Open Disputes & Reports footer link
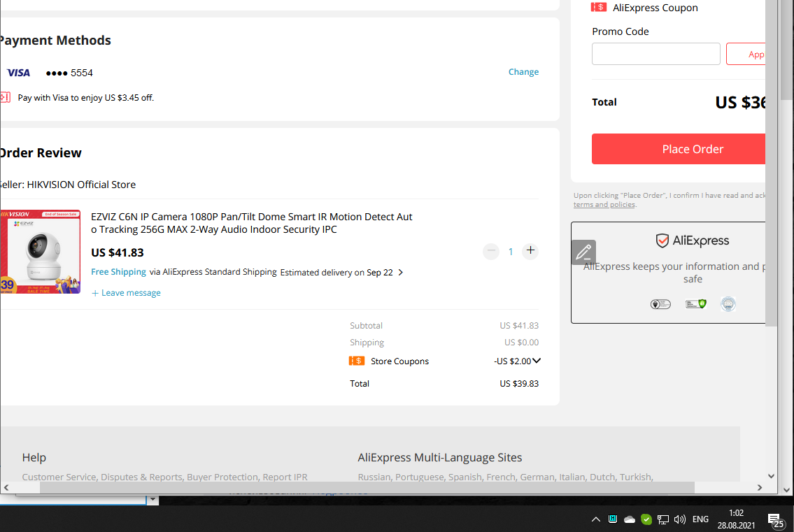The width and height of the screenshot is (794, 532). tap(141, 477)
